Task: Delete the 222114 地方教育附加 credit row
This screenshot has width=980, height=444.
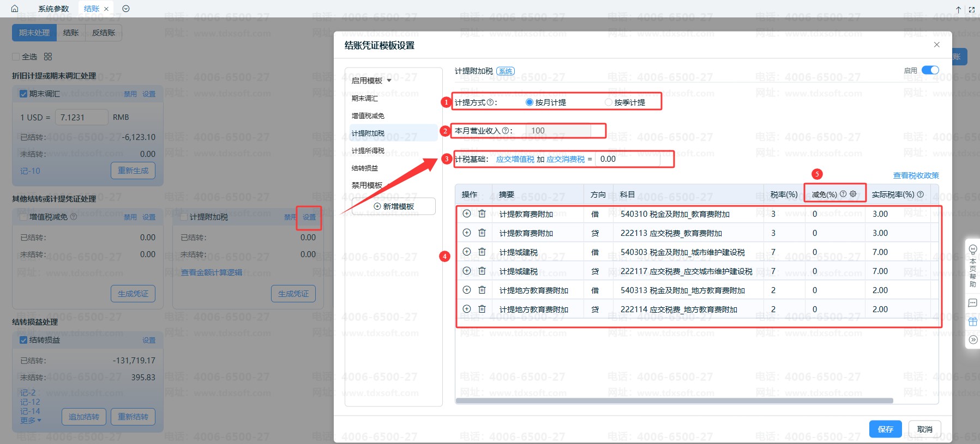Action: [x=482, y=309]
